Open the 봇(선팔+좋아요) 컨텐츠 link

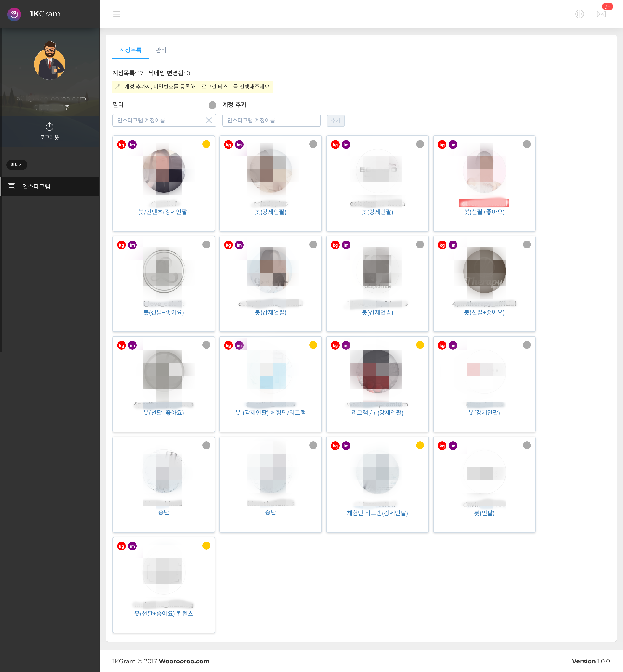164,614
